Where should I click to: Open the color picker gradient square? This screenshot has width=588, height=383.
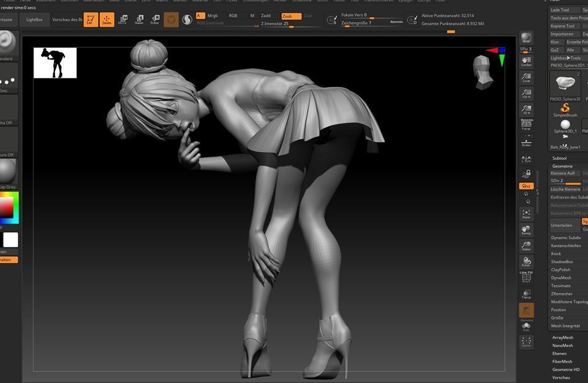pyautogui.click(x=8, y=207)
